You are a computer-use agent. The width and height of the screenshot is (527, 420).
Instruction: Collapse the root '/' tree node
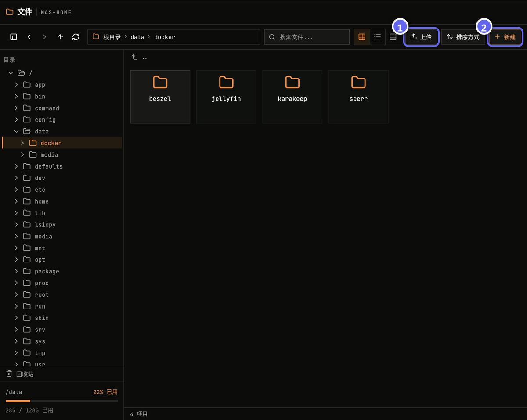(11, 73)
